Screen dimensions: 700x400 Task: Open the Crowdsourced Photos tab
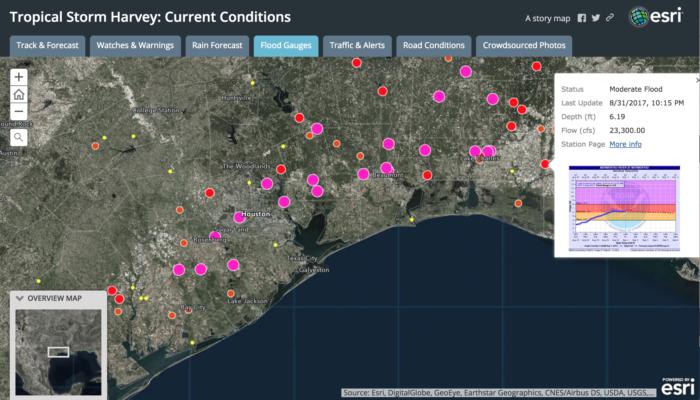pos(524,46)
